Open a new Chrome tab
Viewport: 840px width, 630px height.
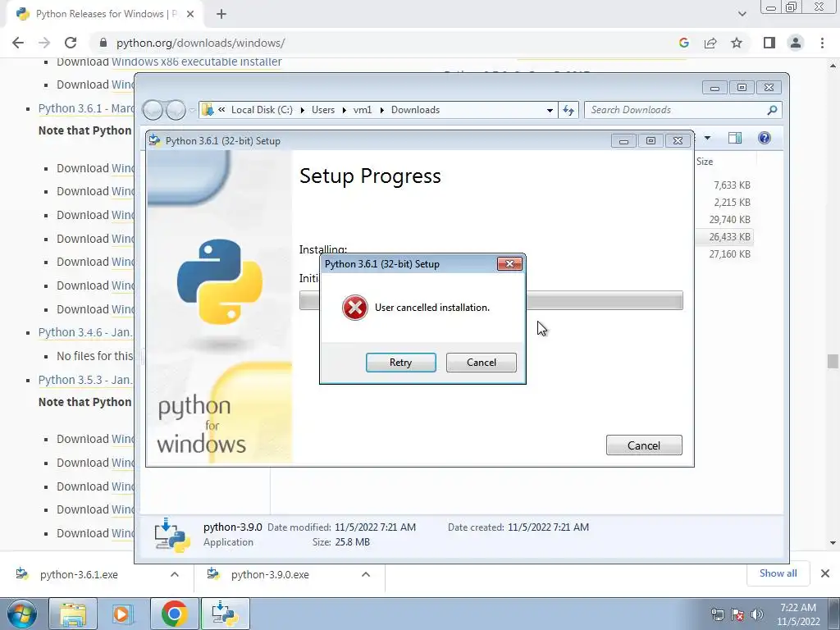(221, 14)
